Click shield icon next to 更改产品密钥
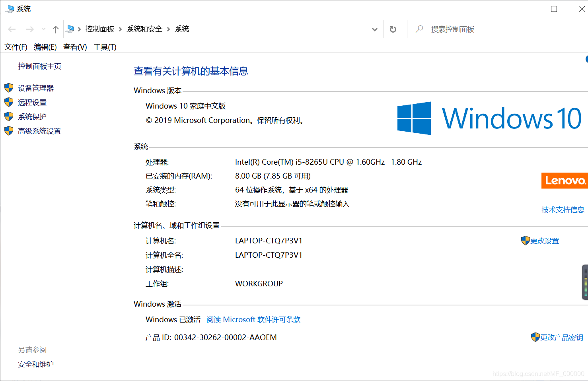 [x=535, y=337]
